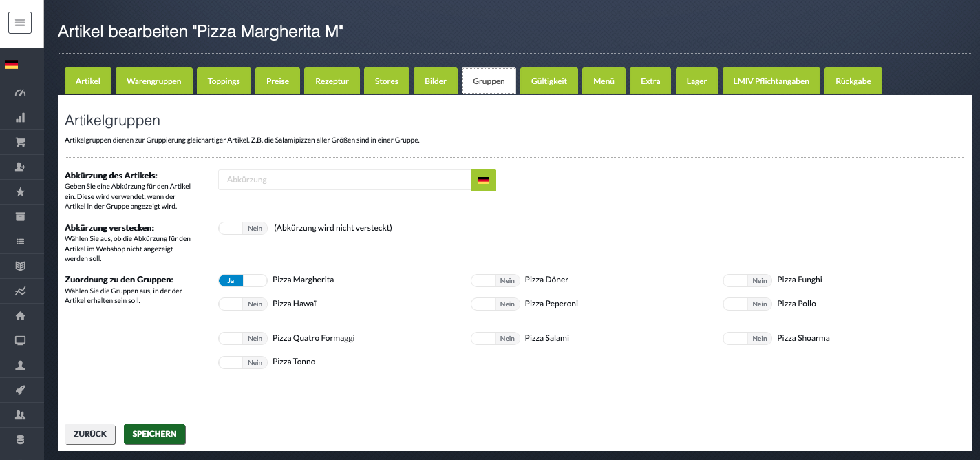This screenshot has width=980, height=460.
Task: Open the Preise tab
Action: [x=277, y=81]
